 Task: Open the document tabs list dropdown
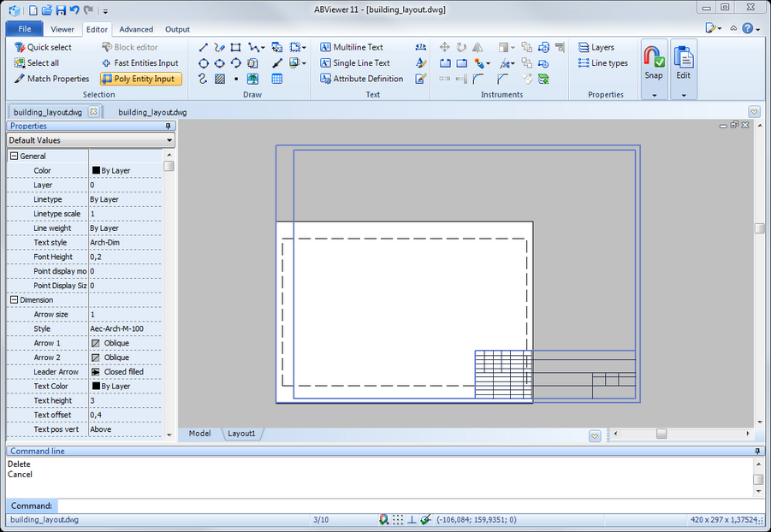coord(754,111)
